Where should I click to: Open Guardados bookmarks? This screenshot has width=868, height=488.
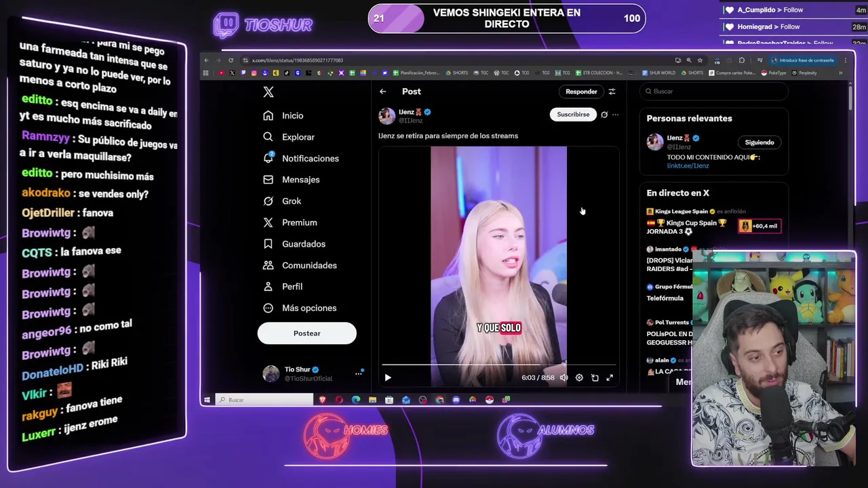tap(294, 244)
